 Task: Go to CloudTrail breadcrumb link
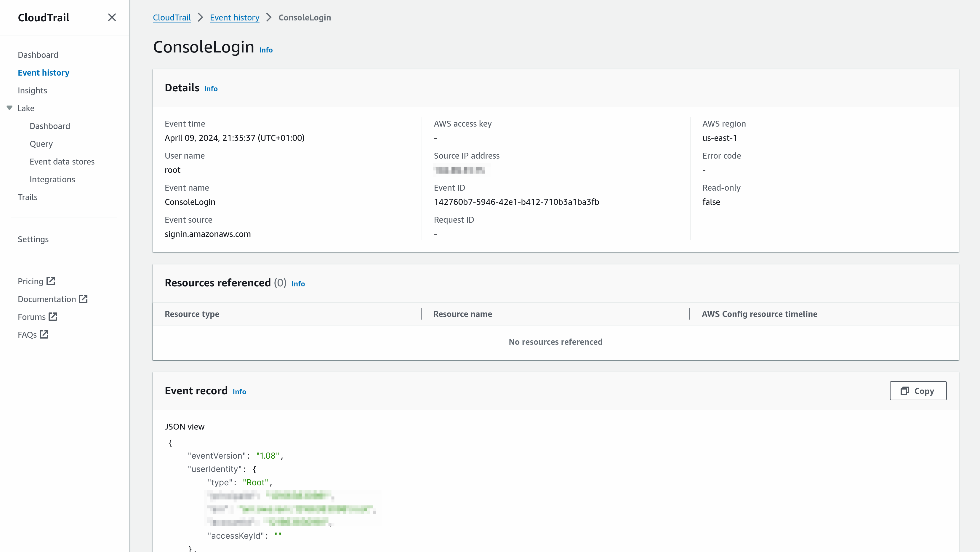point(172,17)
